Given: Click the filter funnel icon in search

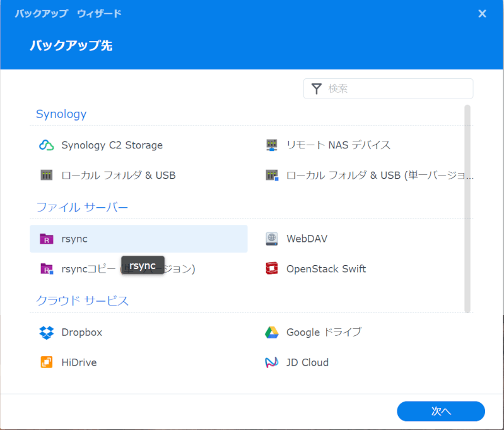Looking at the screenshot, I should (x=317, y=89).
